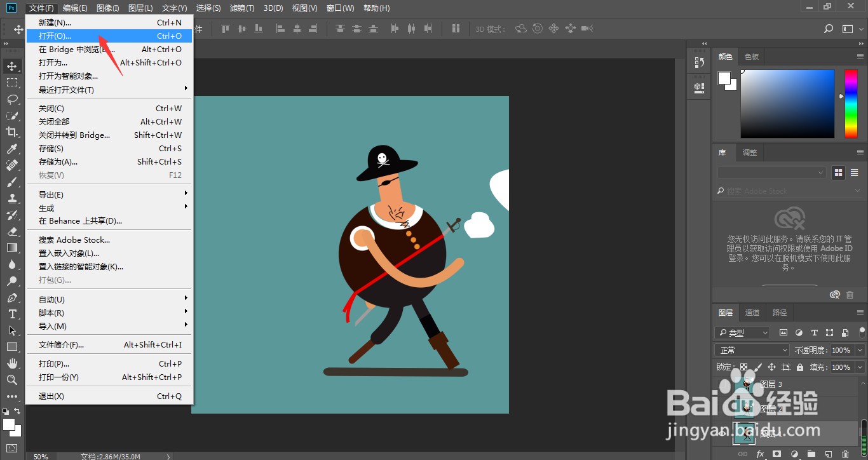Switch to the 路径 tab
The width and height of the screenshot is (868, 460).
point(780,313)
